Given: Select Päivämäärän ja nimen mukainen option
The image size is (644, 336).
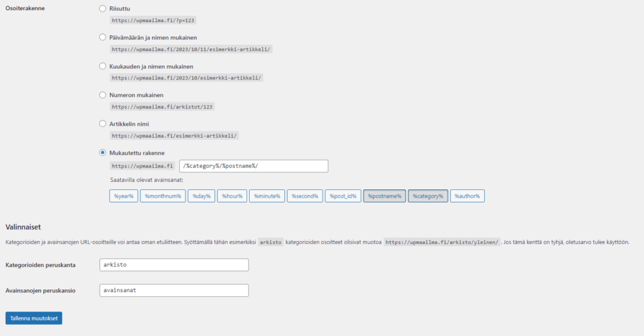Looking at the screenshot, I should [x=103, y=37].
